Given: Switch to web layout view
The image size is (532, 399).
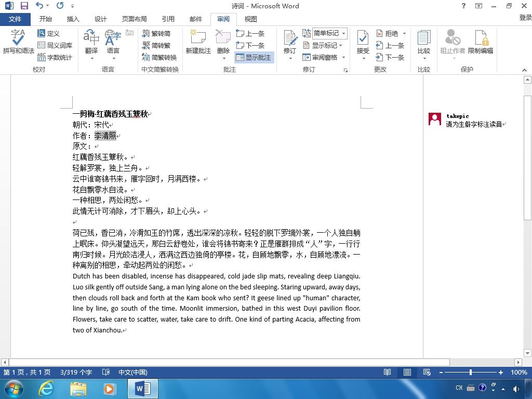Looking at the screenshot, I should tap(427, 372).
